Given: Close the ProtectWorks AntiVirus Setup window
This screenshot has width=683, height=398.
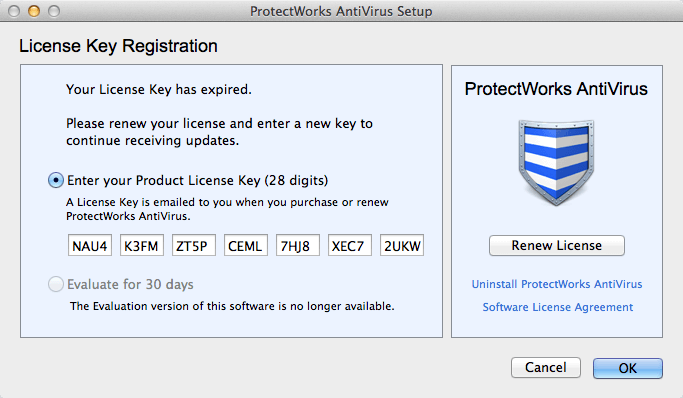Looking at the screenshot, I should [14, 11].
